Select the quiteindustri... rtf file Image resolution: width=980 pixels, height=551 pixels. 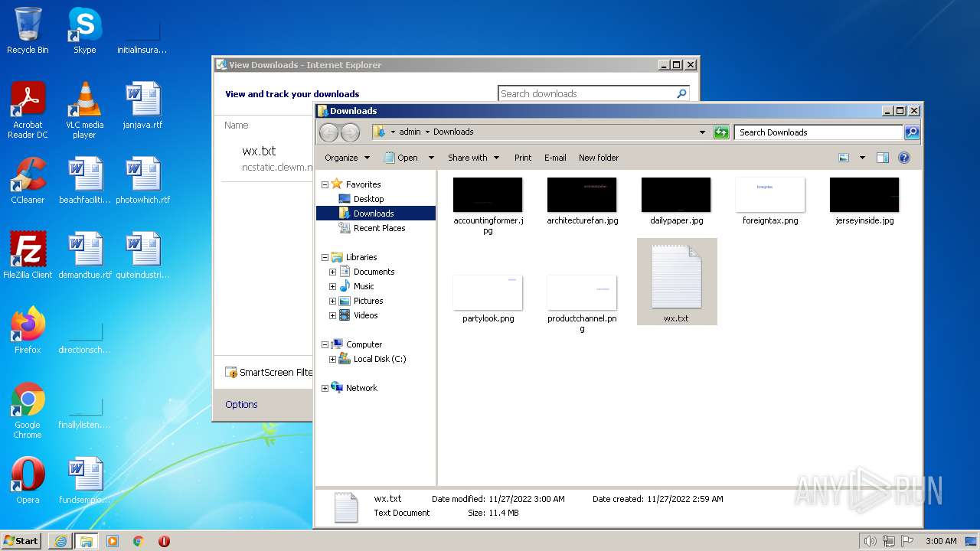point(142,256)
